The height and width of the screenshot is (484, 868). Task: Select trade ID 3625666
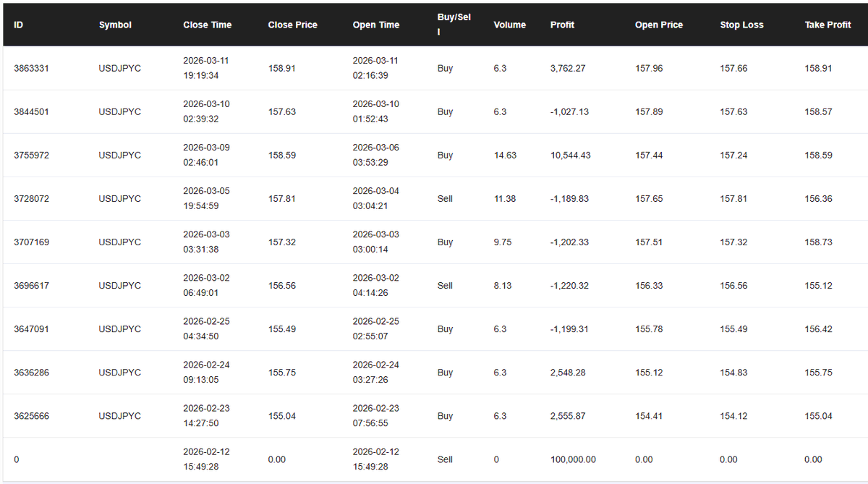(x=31, y=415)
